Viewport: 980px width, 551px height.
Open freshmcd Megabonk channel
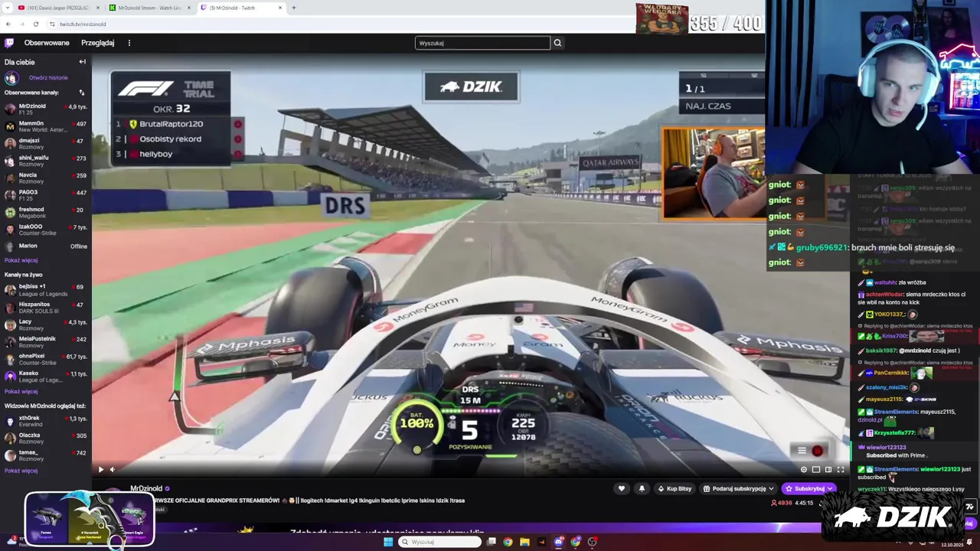pyautogui.click(x=46, y=213)
